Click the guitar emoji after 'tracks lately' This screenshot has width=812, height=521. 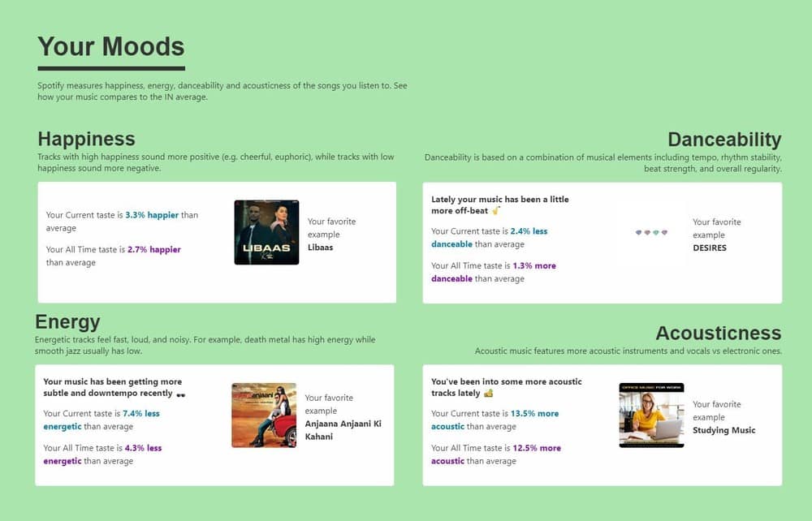(x=488, y=394)
